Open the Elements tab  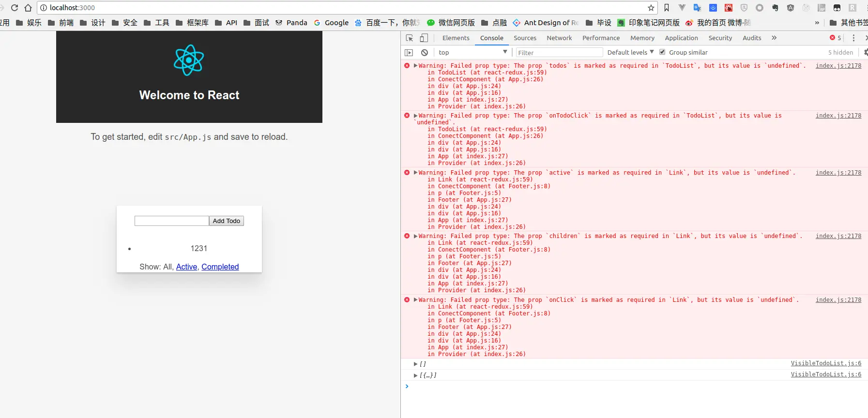pos(456,38)
